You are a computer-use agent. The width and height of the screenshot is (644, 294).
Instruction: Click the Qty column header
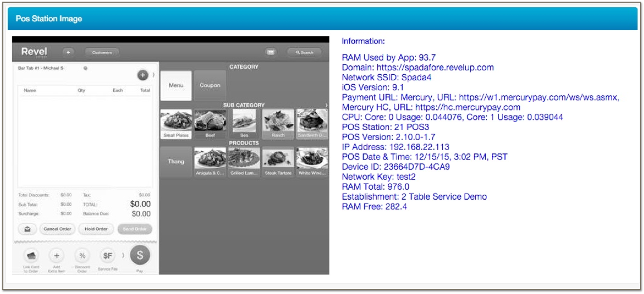[x=81, y=90]
